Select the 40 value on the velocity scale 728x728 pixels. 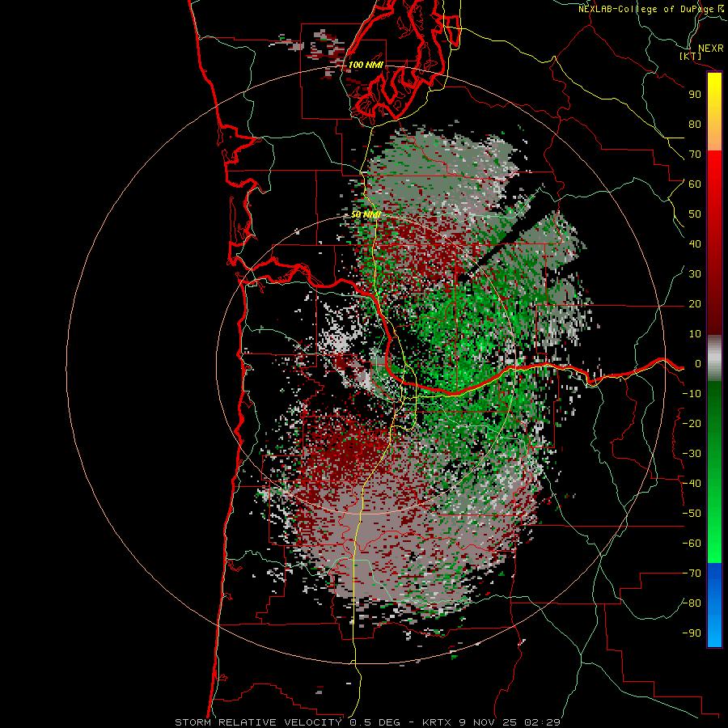695,243
